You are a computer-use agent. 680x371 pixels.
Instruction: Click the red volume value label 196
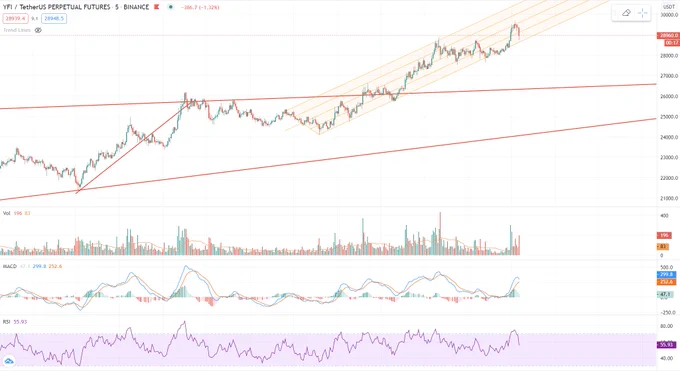(x=664, y=235)
